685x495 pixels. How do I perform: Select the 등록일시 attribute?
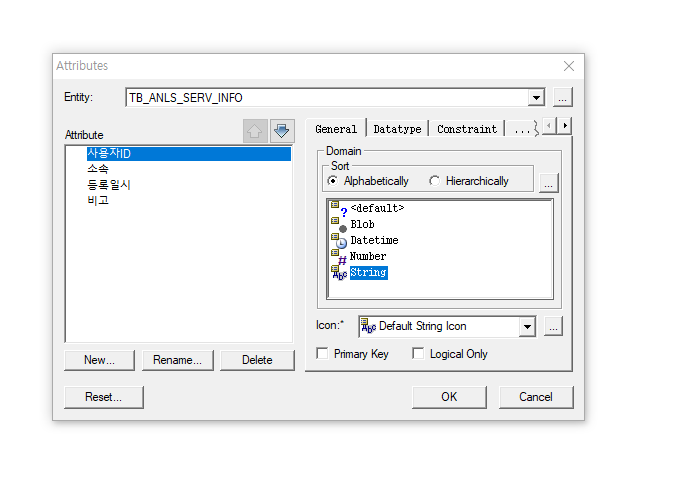[x=109, y=185]
